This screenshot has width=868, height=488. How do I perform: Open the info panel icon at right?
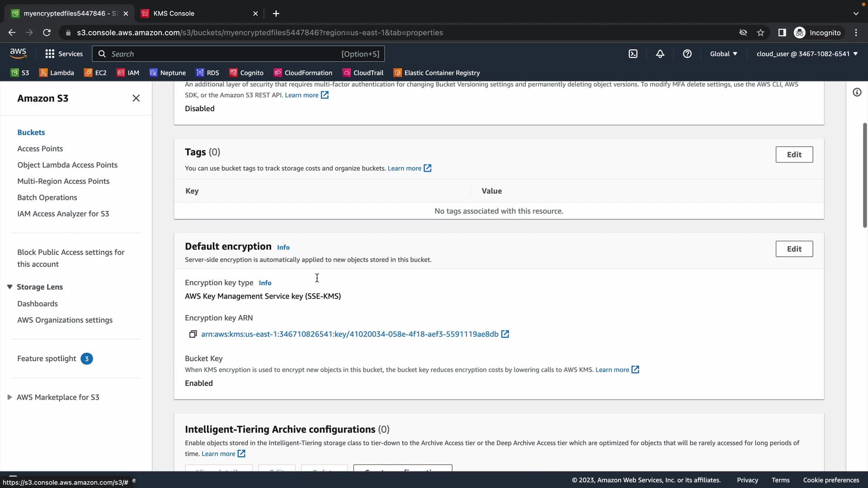[x=857, y=92]
